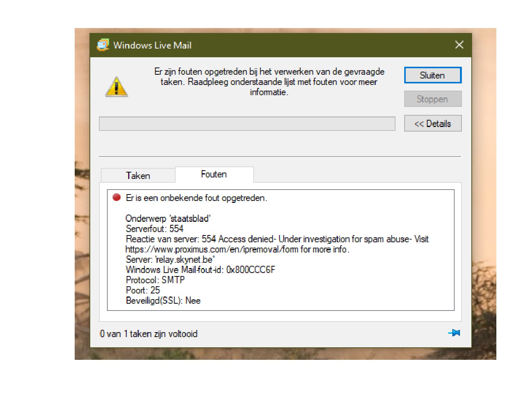The image size is (532, 411).
Task: Switch to the Taken tab
Action: [138, 176]
